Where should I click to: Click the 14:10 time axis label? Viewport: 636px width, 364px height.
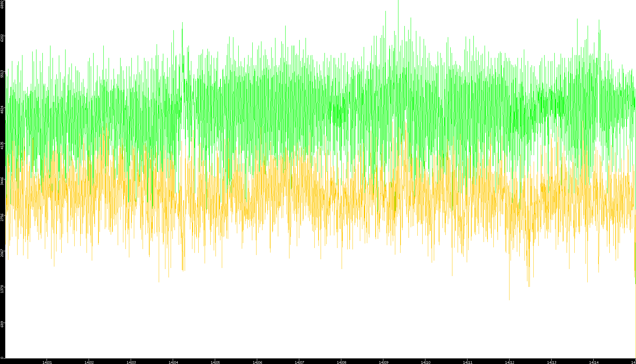coord(425,362)
